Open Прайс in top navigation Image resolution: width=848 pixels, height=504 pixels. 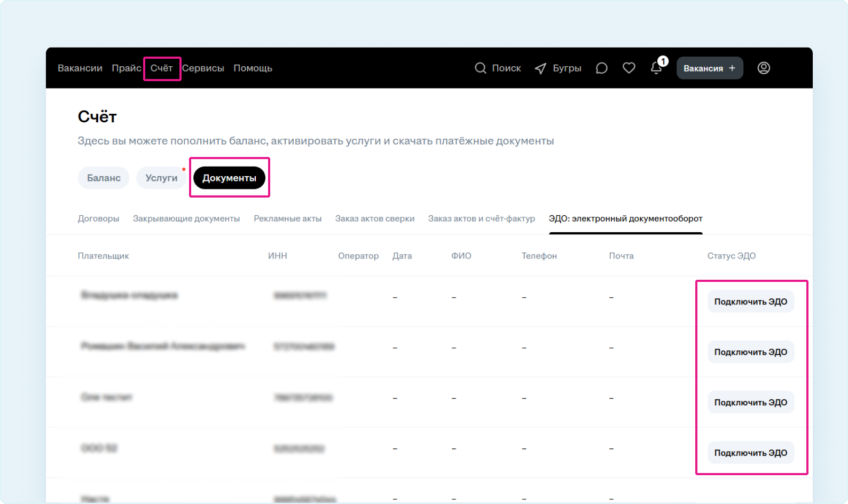tap(127, 68)
